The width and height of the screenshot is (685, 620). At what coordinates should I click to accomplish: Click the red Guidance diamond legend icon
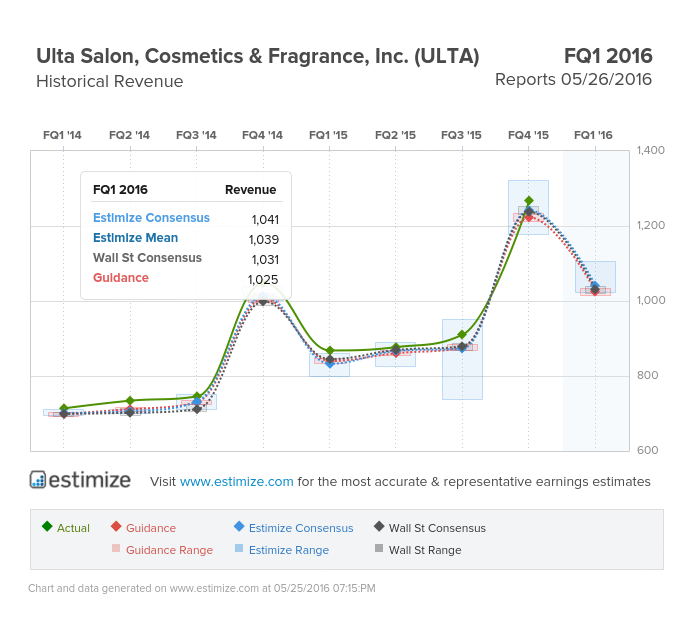pyautogui.click(x=116, y=526)
